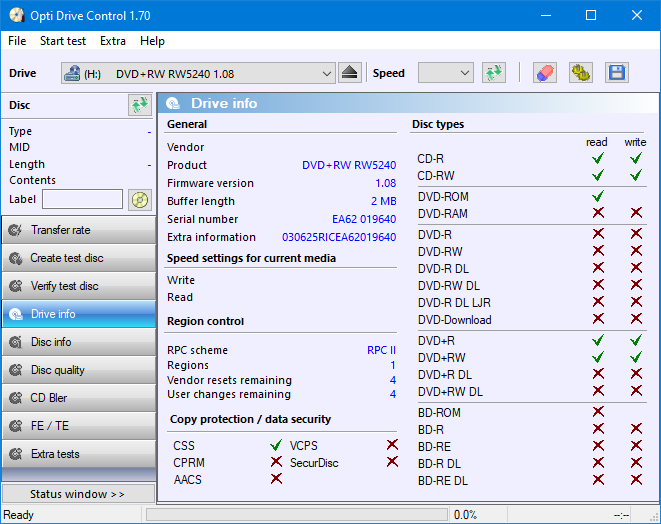Eject the disc with the eject button
Screen dimensions: 661x524
(349, 73)
